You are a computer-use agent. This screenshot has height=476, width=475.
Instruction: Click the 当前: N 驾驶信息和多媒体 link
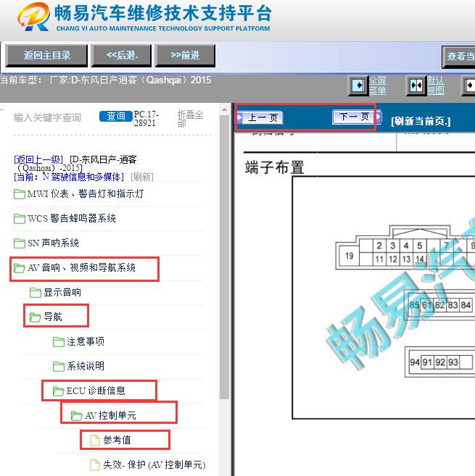tap(69, 177)
